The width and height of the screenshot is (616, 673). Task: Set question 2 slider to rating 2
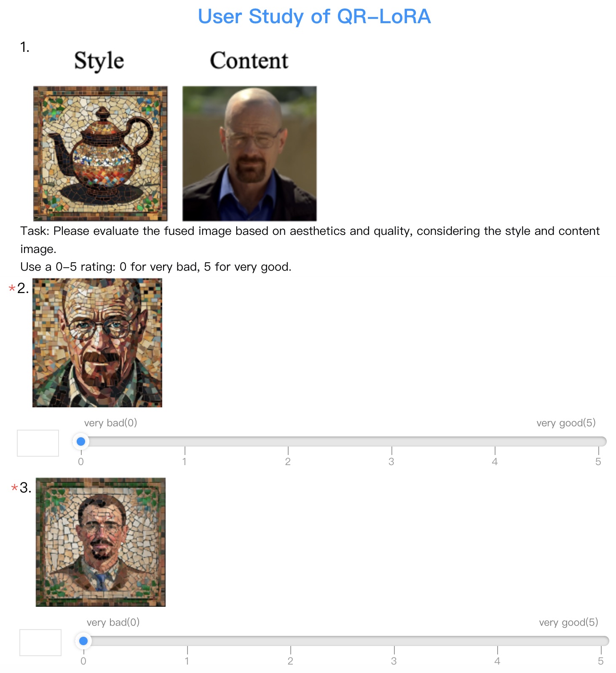tap(288, 441)
